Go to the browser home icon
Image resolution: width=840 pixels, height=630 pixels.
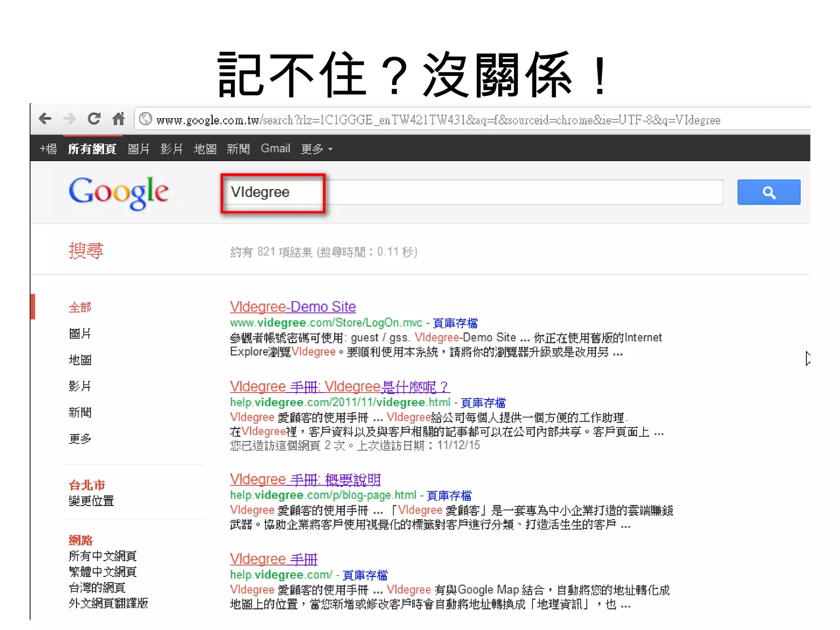click(119, 119)
